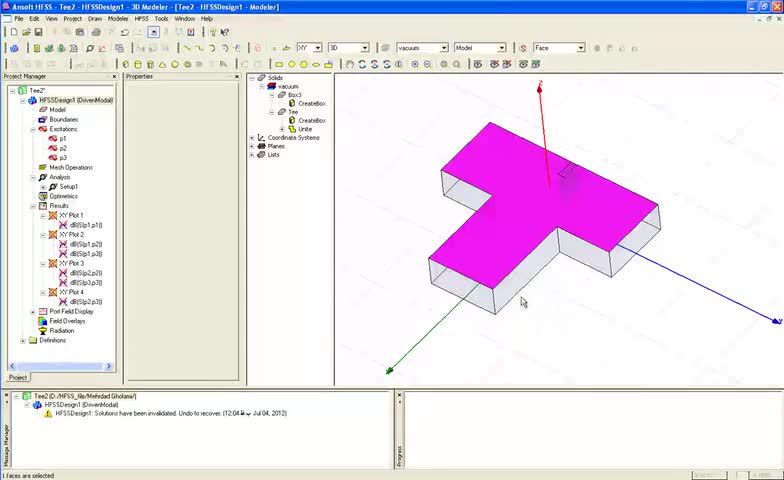Switch to the Project tab
784x480 pixels.
point(18,378)
